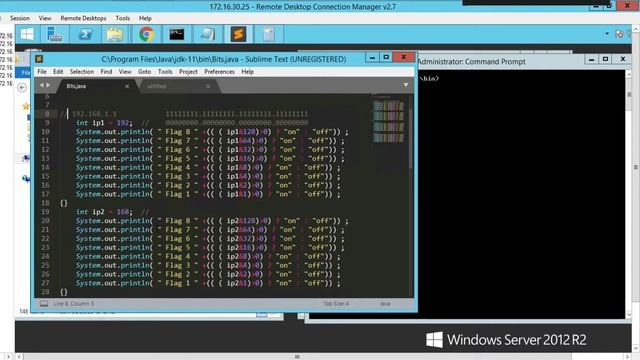Open the Project menu
The image size is (640, 360).
pos(188,71)
